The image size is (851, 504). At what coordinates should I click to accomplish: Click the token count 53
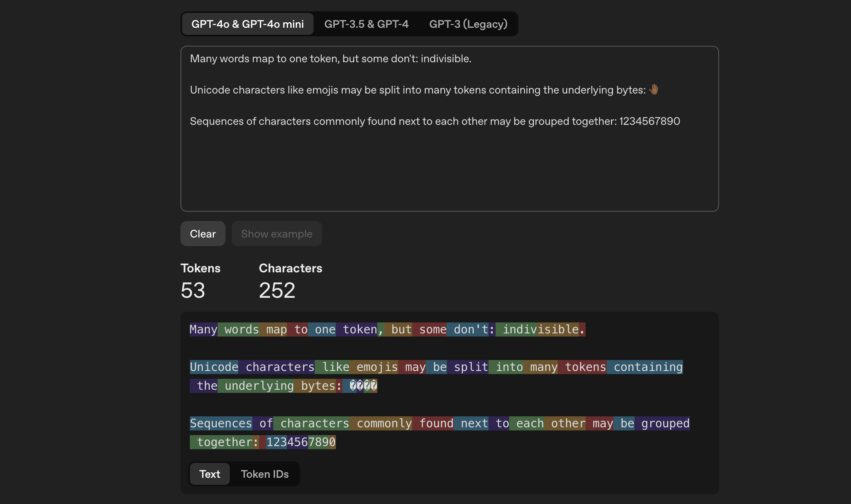193,290
